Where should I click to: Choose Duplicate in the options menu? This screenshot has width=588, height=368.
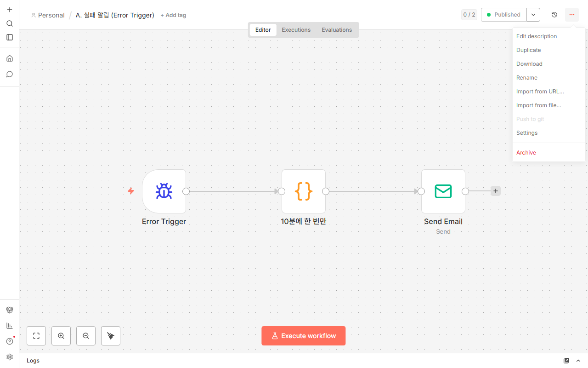tap(549, 50)
